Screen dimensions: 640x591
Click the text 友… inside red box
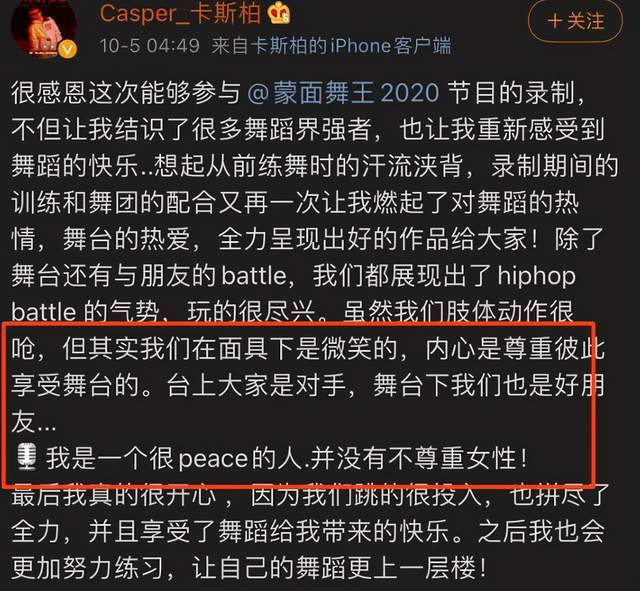[33, 422]
